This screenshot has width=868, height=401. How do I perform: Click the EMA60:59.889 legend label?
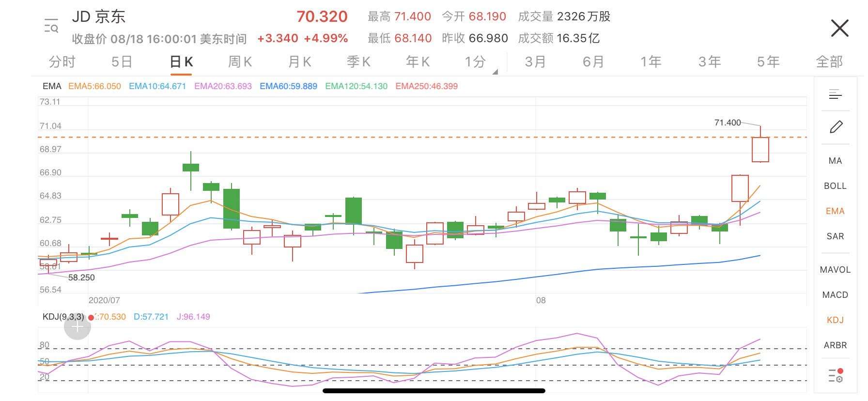(288, 86)
